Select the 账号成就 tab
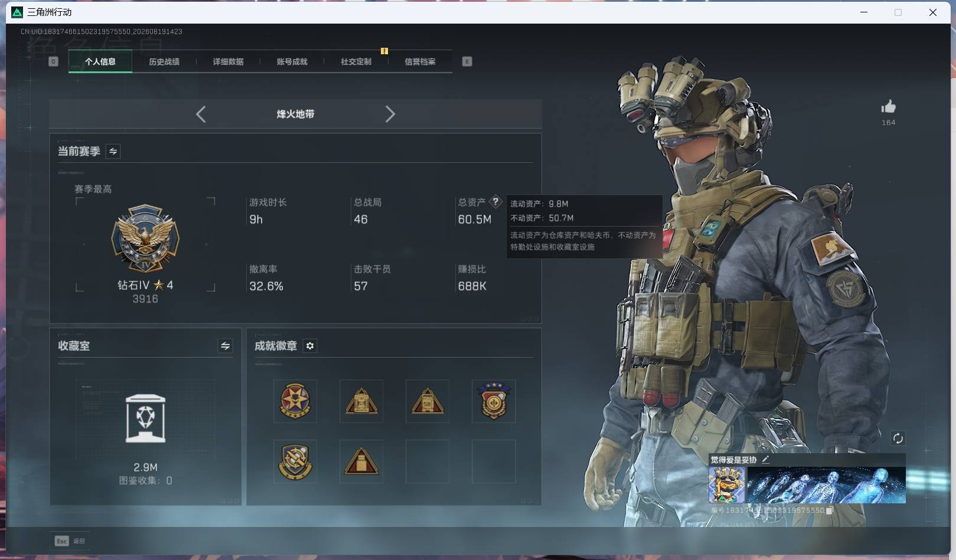This screenshot has width=956, height=560. (292, 61)
